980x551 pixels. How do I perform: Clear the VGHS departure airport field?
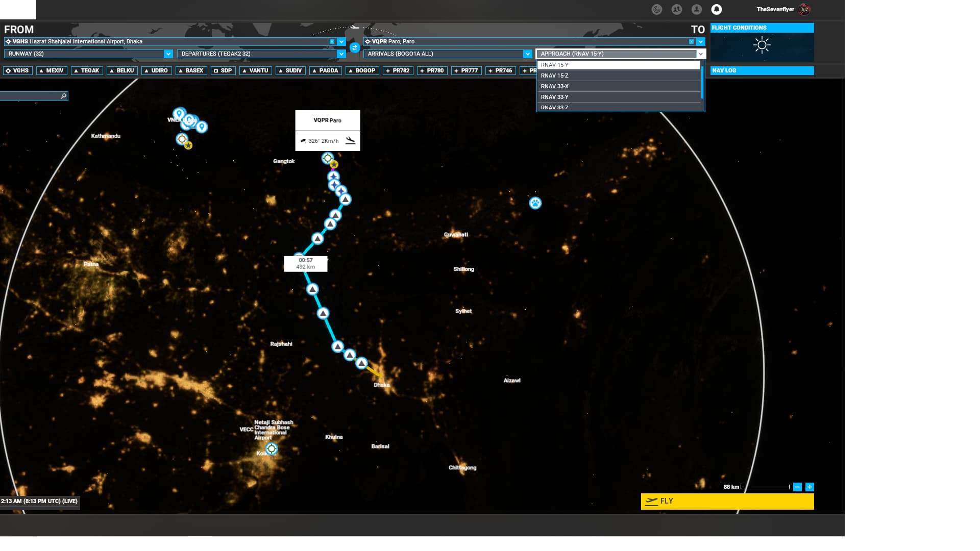click(x=332, y=42)
